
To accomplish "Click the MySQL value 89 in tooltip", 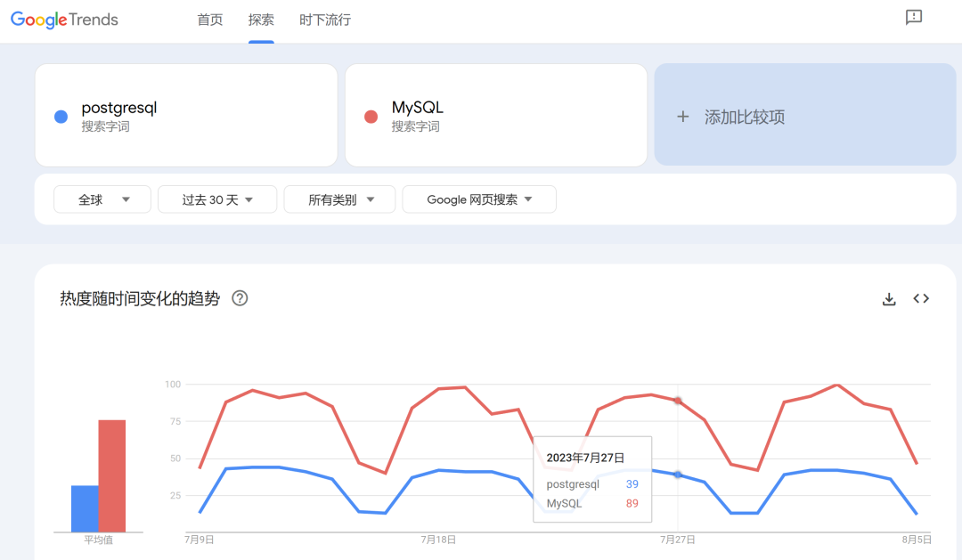I will [632, 504].
